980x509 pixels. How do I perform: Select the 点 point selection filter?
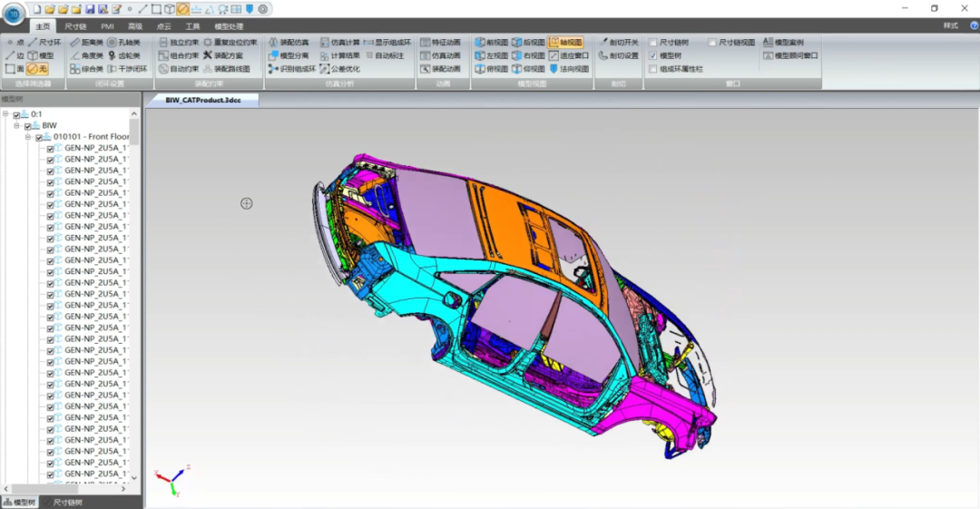click(15, 43)
